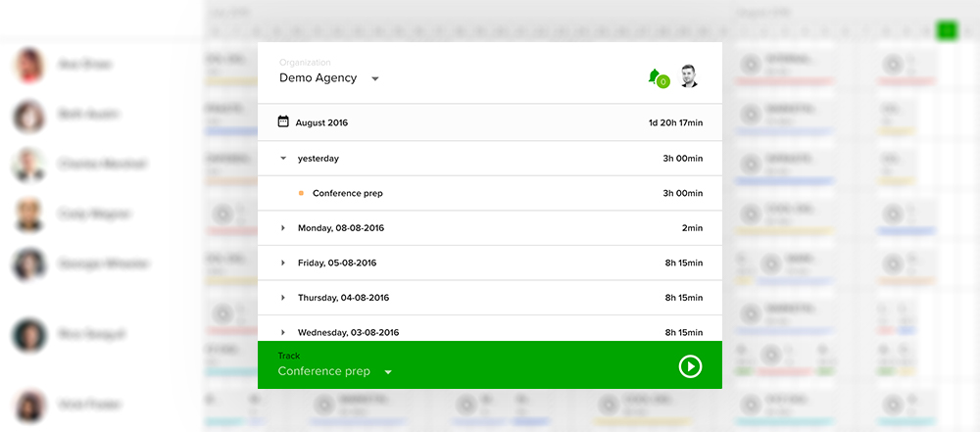Expand the Wednesday, 03-08-2016 row
This screenshot has height=432, width=980.
pyautogui.click(x=283, y=332)
